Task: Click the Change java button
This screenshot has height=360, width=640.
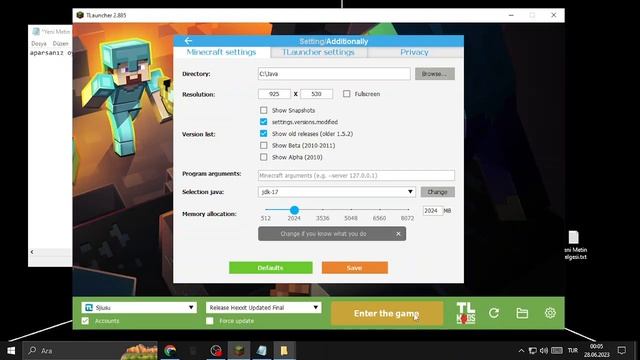Action: coord(438,192)
